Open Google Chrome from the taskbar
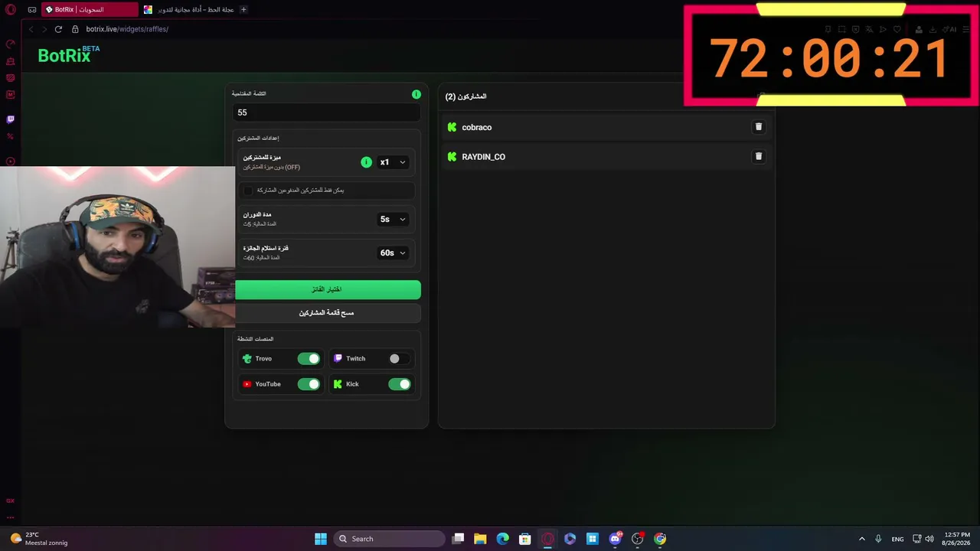980x551 pixels. coord(660,539)
